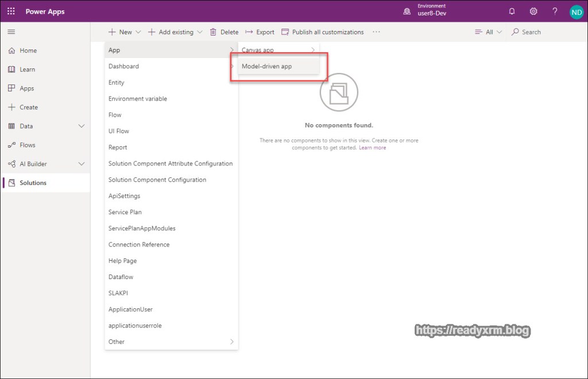Collapse the left navigation hamburger menu

pos(11,32)
